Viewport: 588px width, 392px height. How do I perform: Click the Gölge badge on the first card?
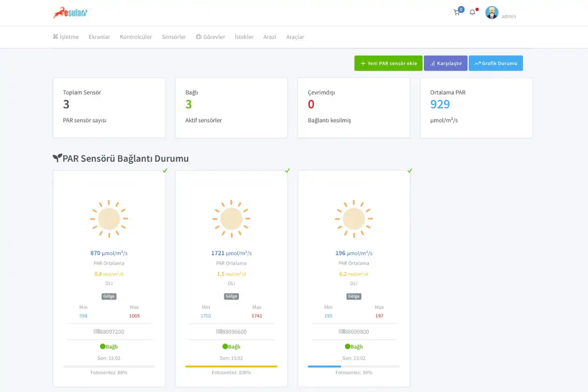[x=109, y=296]
